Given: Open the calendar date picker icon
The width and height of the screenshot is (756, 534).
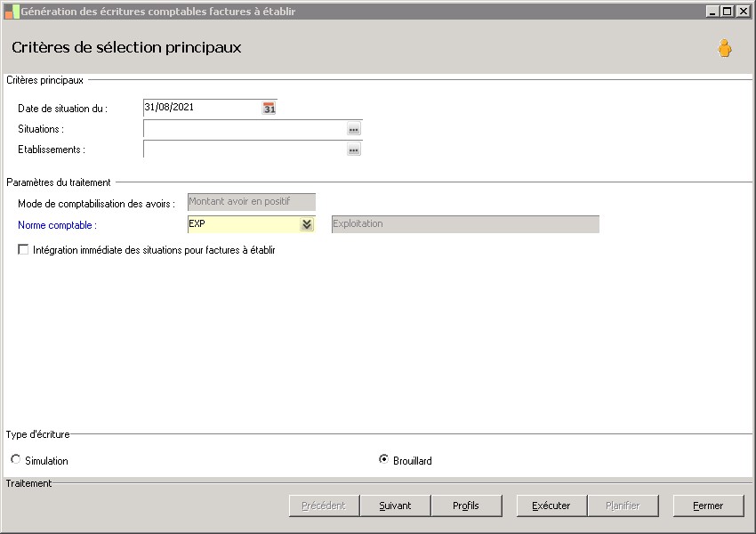Looking at the screenshot, I should point(269,108).
